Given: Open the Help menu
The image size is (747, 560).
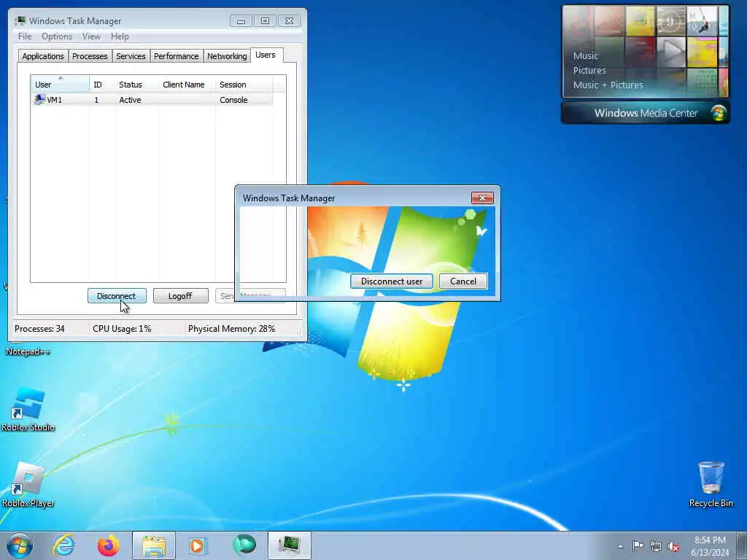Looking at the screenshot, I should point(120,36).
